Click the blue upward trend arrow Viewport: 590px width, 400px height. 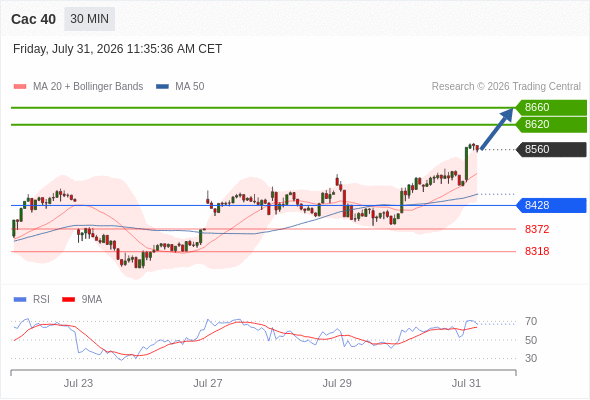click(497, 129)
